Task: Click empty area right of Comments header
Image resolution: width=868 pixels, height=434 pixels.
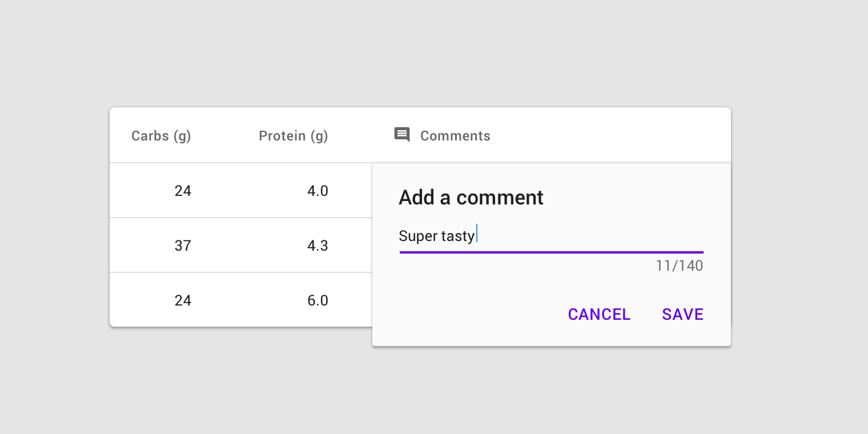Action: pos(611,136)
